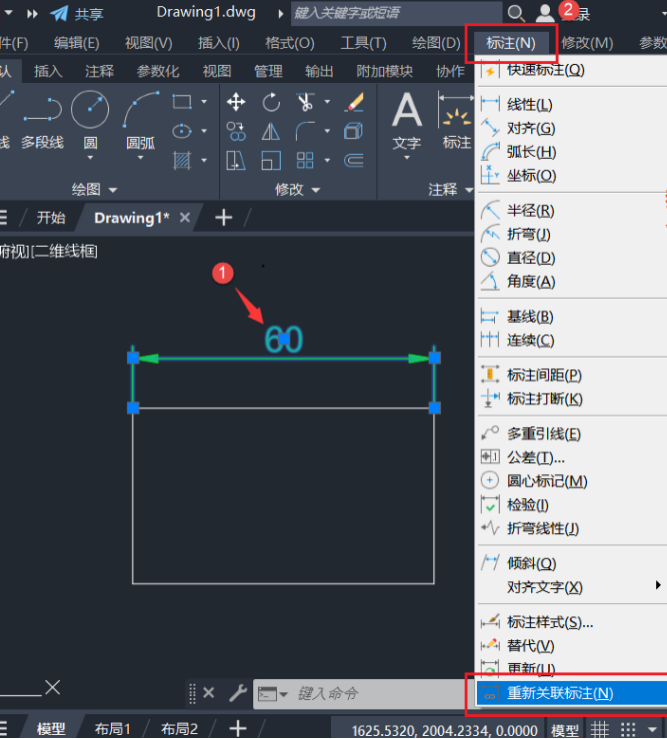The height and width of the screenshot is (739, 667).
Task: Open the rectangle tool dropdown arrow
Action: coord(204,102)
